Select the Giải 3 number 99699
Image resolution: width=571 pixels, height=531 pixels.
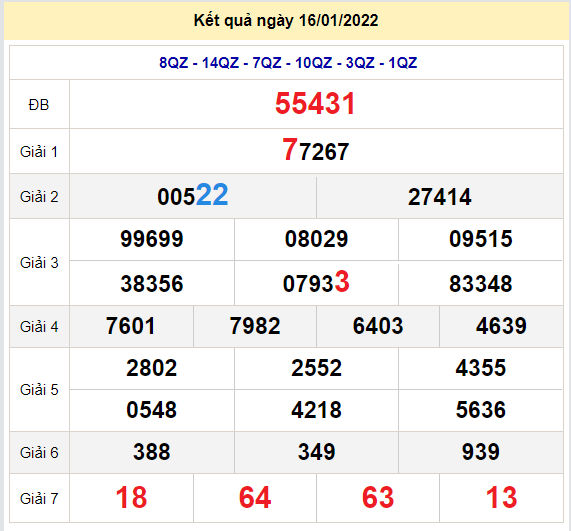click(x=151, y=239)
